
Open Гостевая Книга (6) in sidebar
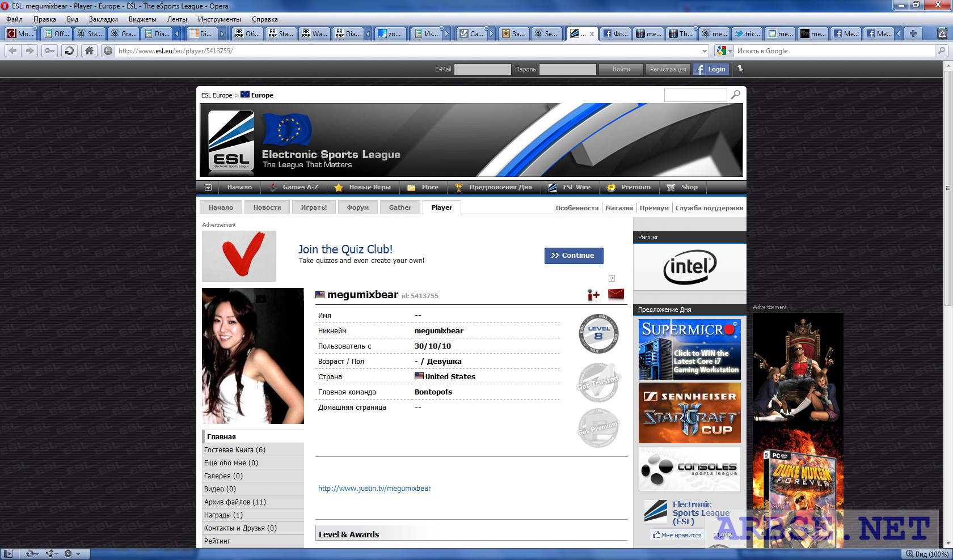coord(253,450)
